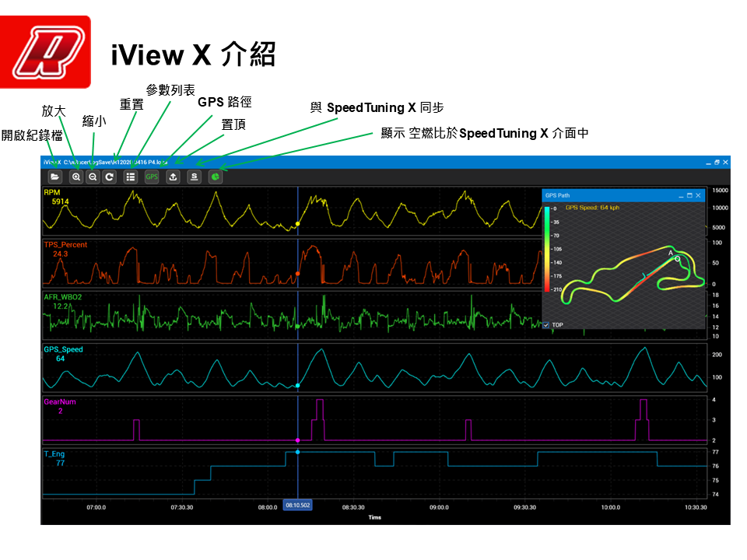This screenshot has height=560, width=747.
Task: Click the zoom in magnifier icon
Action: tap(76, 177)
